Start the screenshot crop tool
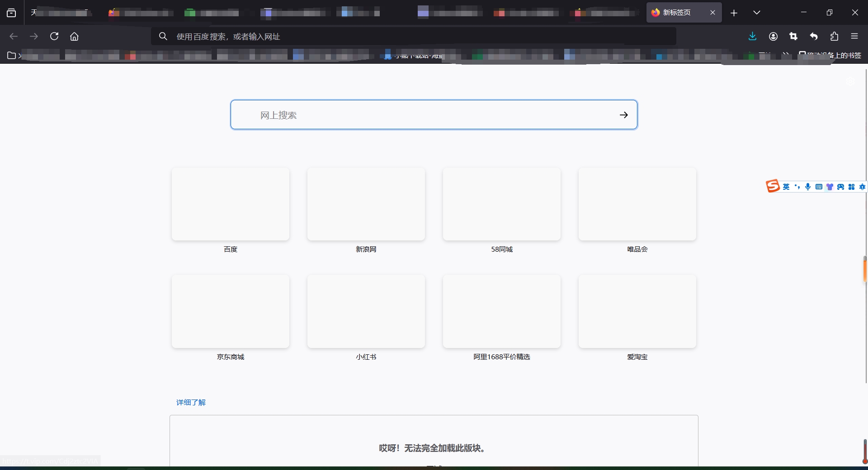Image resolution: width=868 pixels, height=470 pixels. point(793,36)
